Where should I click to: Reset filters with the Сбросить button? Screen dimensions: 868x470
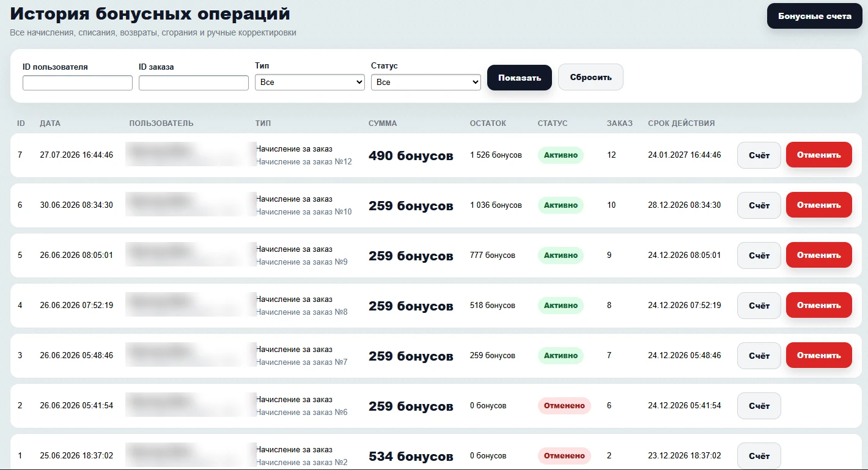coord(590,77)
